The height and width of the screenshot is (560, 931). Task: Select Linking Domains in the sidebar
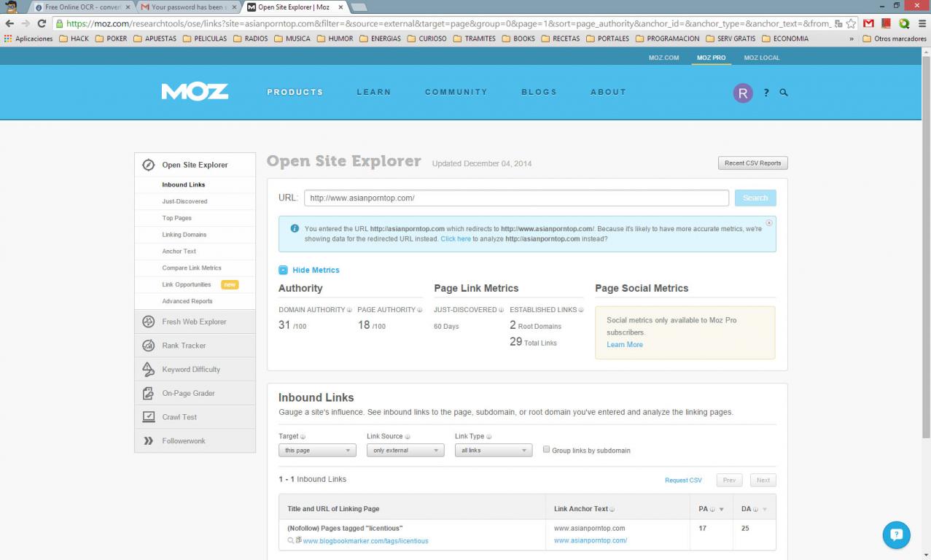(184, 235)
